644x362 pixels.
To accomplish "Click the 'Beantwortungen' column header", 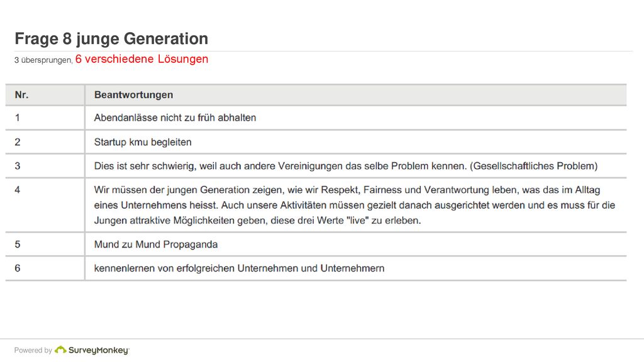I will [x=133, y=95].
